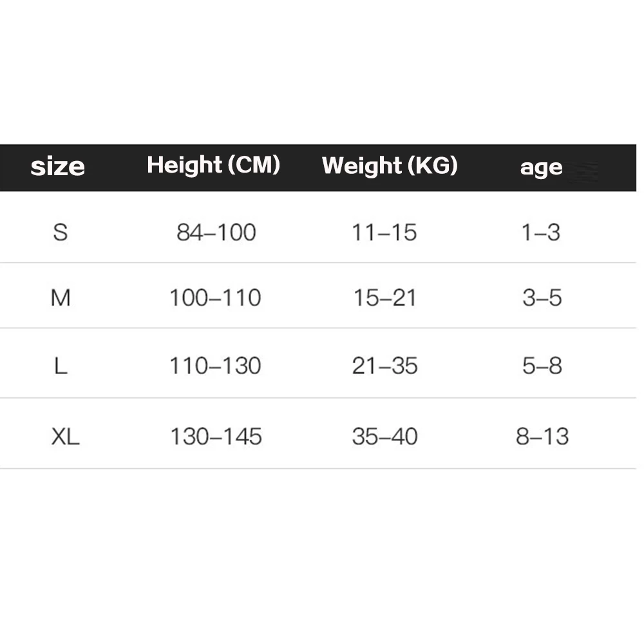Image resolution: width=644 pixels, height=644 pixels.
Task: Select the 84–100 height cell
Action: [x=216, y=232]
